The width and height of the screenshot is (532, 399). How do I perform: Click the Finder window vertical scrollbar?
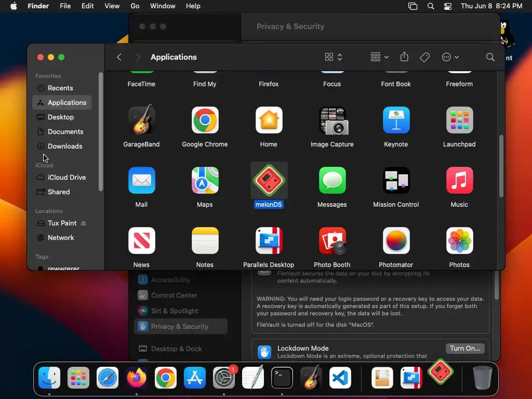pyautogui.click(x=501, y=166)
